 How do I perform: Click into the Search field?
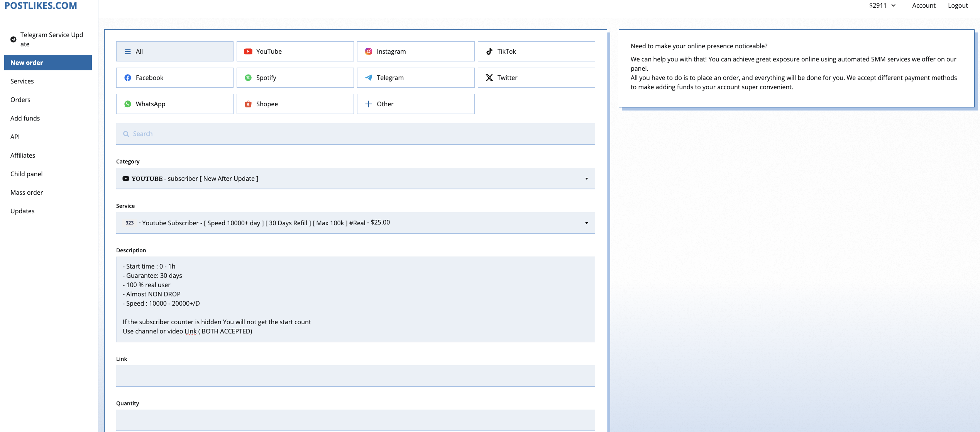(355, 134)
